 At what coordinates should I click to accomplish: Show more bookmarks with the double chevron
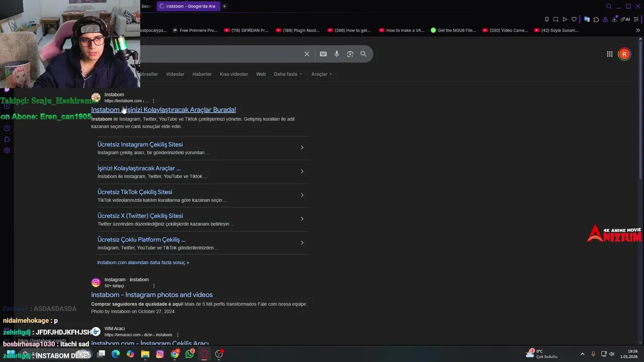coord(638,30)
